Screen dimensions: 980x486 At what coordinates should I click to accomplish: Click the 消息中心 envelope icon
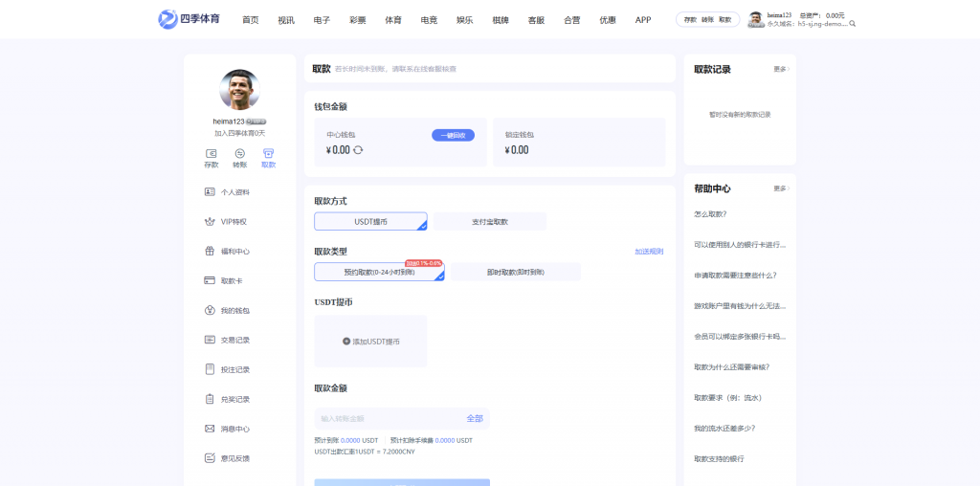[x=210, y=429]
